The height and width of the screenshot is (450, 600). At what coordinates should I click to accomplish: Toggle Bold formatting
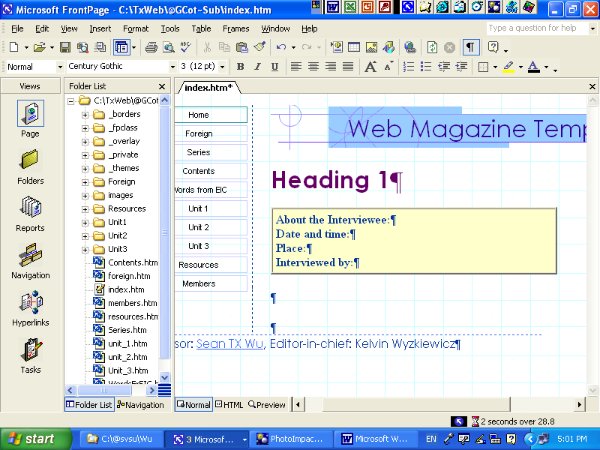(241, 67)
